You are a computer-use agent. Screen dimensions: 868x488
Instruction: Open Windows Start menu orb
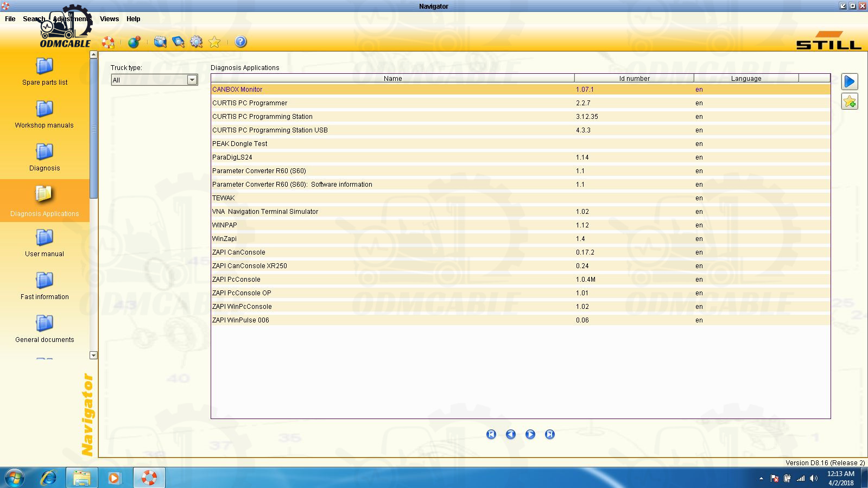pyautogui.click(x=15, y=478)
